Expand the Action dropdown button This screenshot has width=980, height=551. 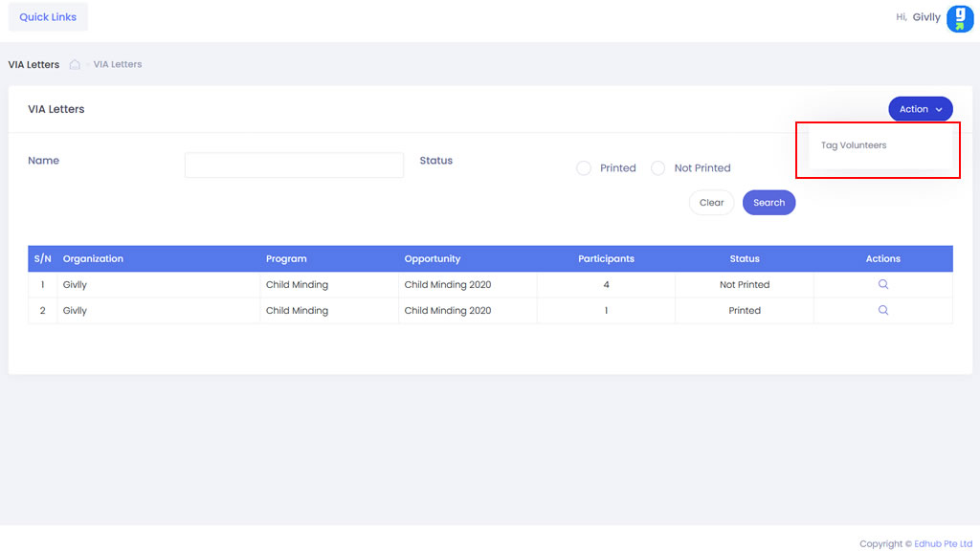pos(920,109)
